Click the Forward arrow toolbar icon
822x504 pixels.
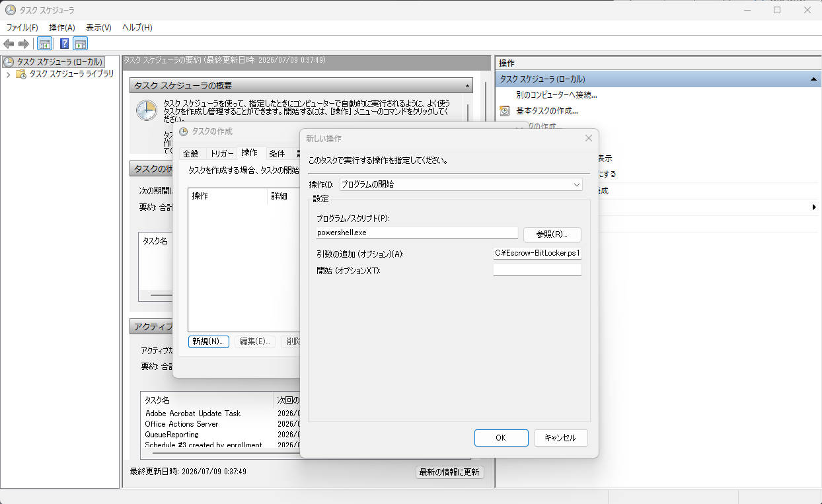23,44
